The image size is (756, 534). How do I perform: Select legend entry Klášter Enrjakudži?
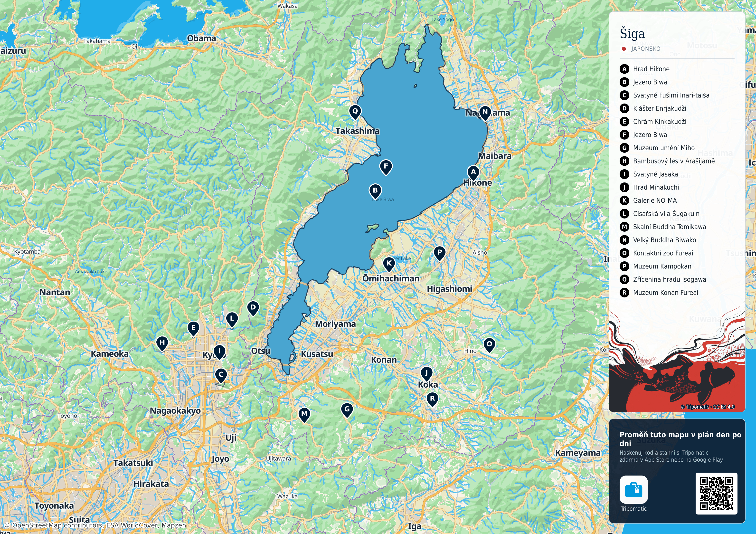point(660,108)
